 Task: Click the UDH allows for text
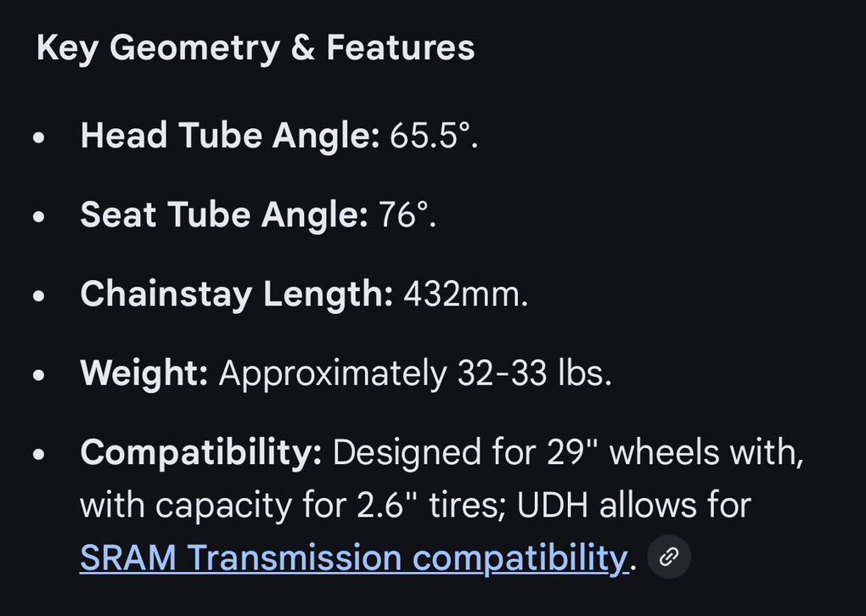point(633,505)
